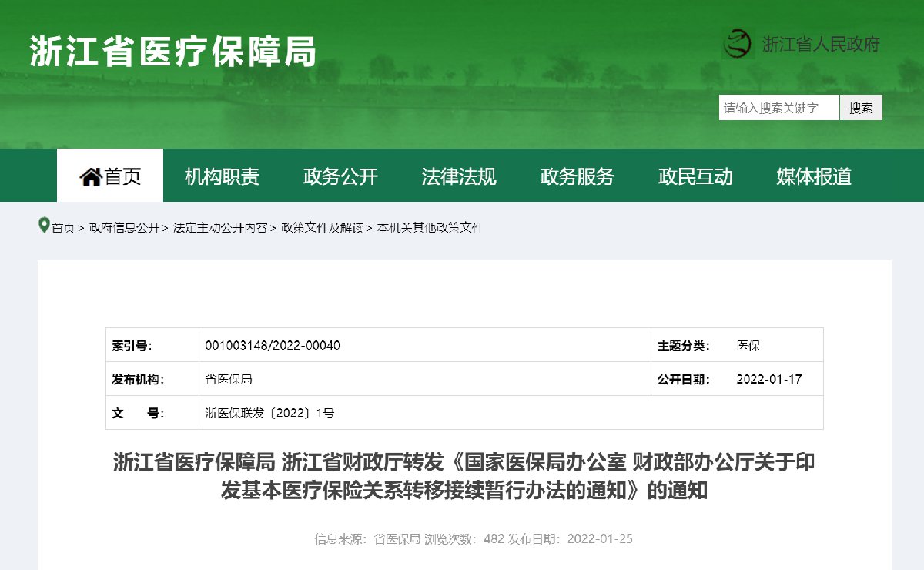Focus the search keyword input field
This screenshot has height=570, width=924.
pyautogui.click(x=778, y=108)
